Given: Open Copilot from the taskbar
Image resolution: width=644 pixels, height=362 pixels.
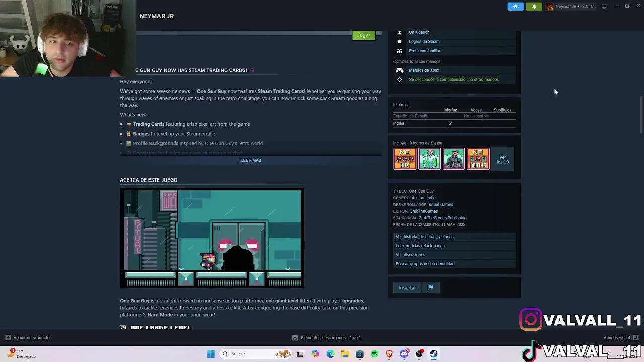Looking at the screenshot, I should click(x=315, y=354).
